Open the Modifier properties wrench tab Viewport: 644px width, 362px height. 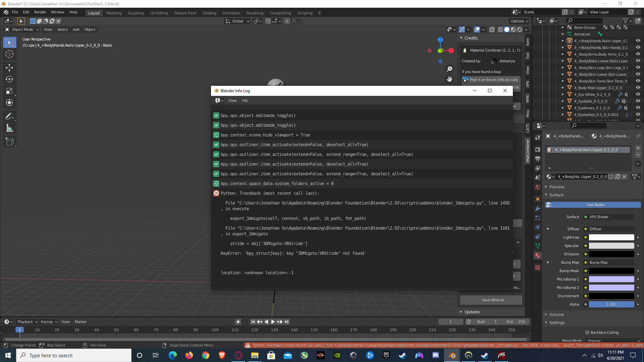tap(538, 208)
